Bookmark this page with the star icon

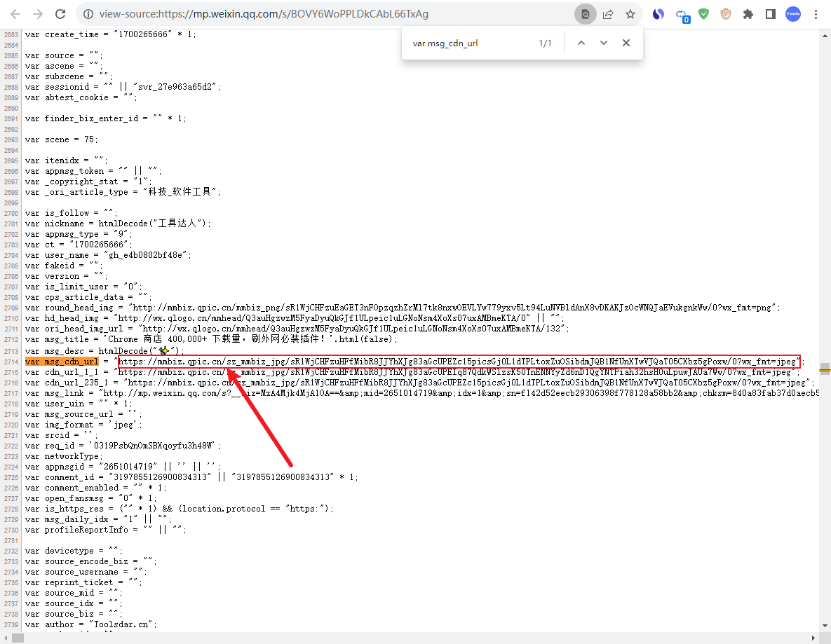(630, 14)
